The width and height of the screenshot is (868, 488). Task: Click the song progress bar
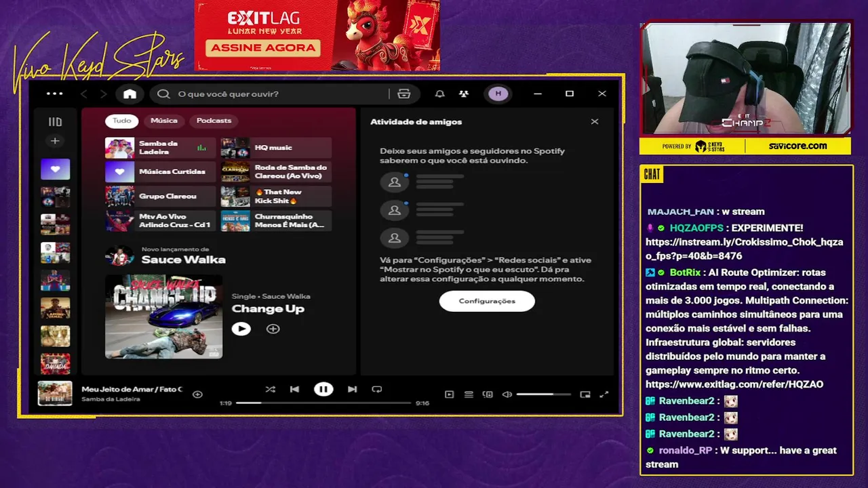click(323, 403)
